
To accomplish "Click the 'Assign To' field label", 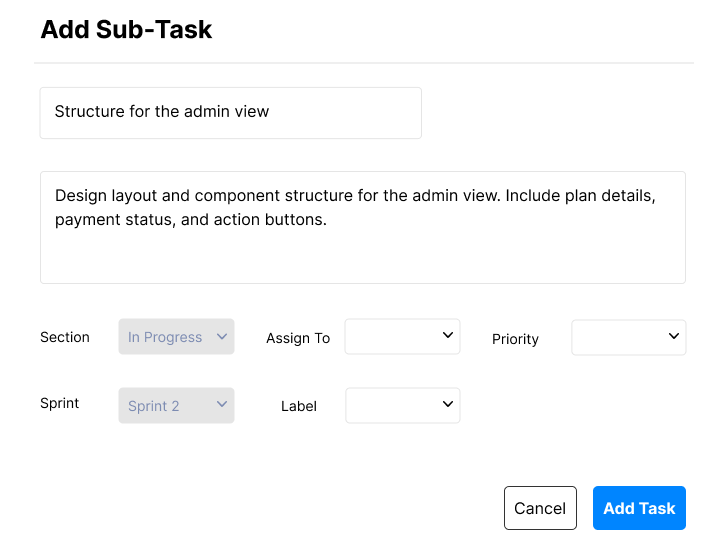I will 298,338.
